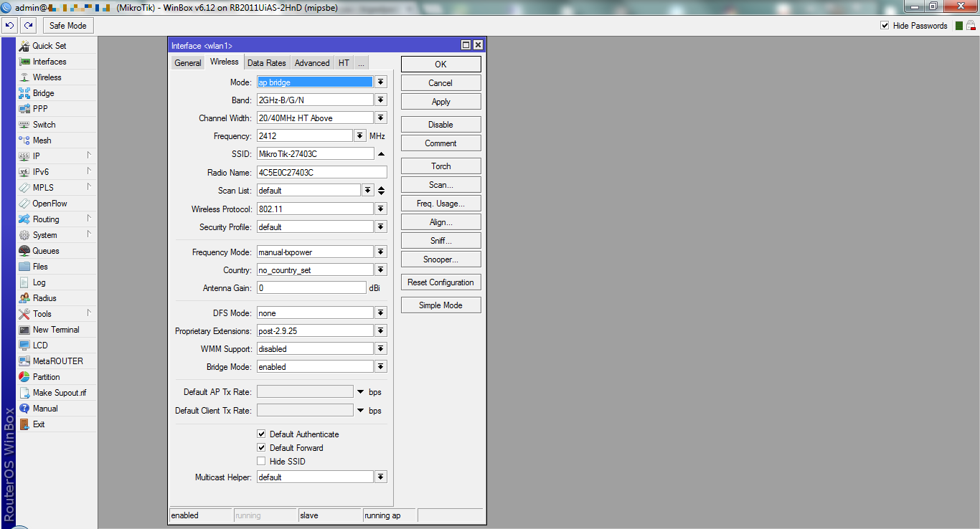Open the IP sidebar icon
The width and height of the screenshot is (980, 529).
point(24,156)
